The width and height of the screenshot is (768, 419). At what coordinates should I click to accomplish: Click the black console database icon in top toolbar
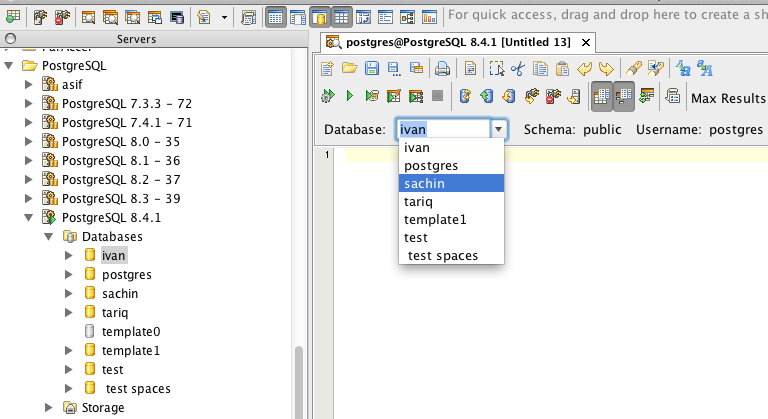click(x=177, y=18)
